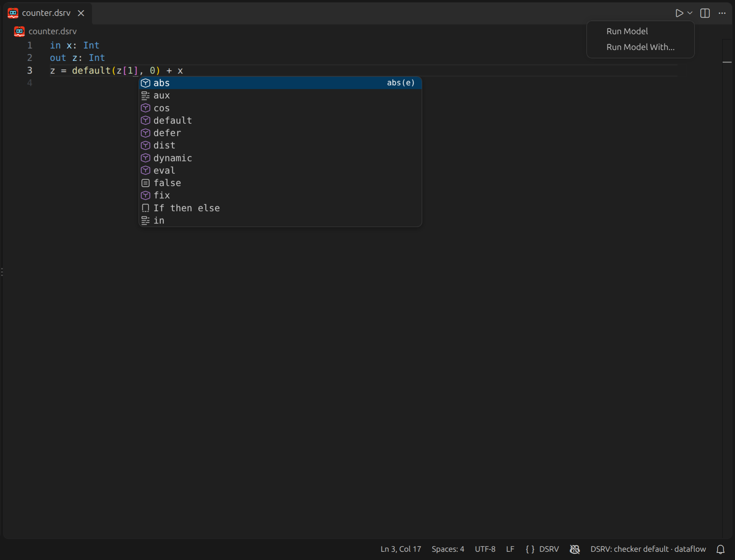Click LF end-of-line selector

point(510,549)
